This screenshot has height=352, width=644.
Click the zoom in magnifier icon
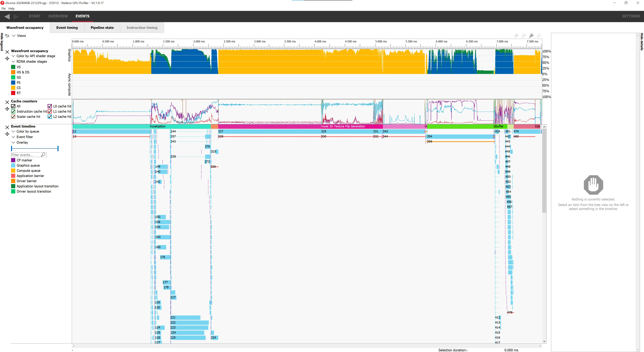(531, 36)
